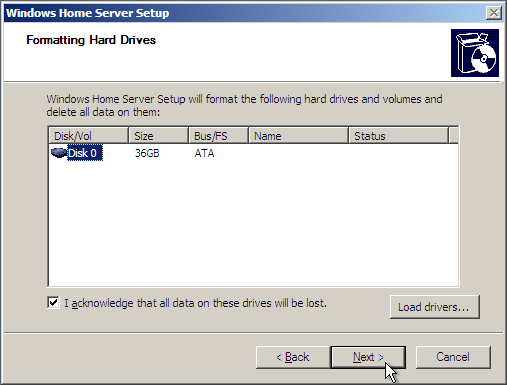Click the 36GB size value
507x385 pixels.
pos(147,153)
